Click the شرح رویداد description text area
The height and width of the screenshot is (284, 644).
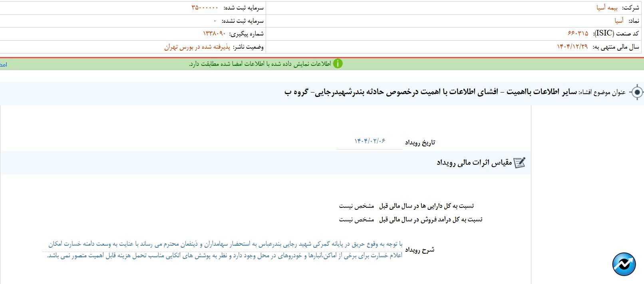(x=223, y=250)
